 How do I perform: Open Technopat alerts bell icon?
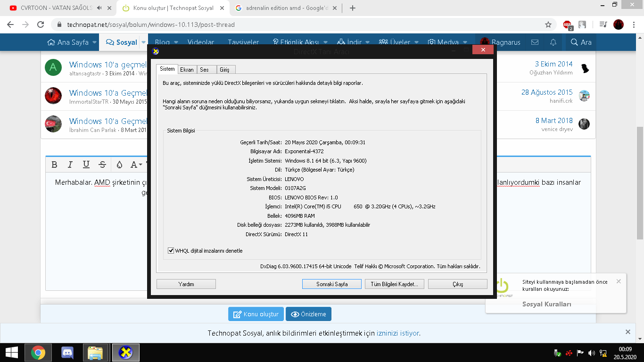coord(553,42)
